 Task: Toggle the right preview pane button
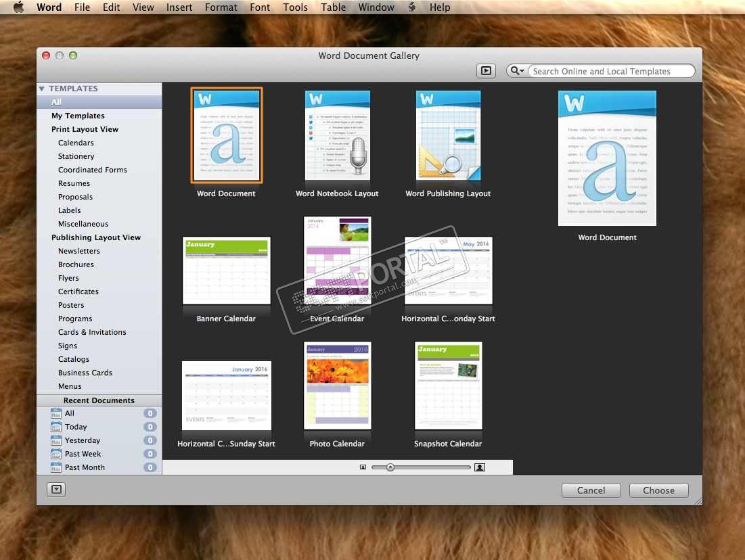[486, 71]
